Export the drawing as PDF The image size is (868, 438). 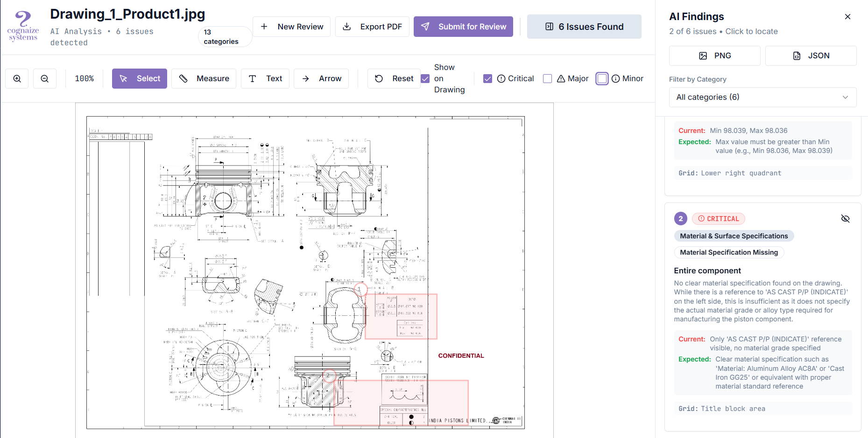click(372, 27)
